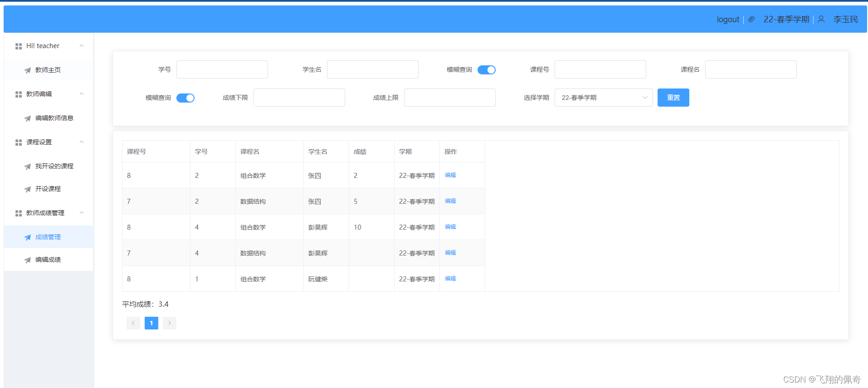
Task: Collapse the 教师编辑 menu section
Action: [x=82, y=94]
